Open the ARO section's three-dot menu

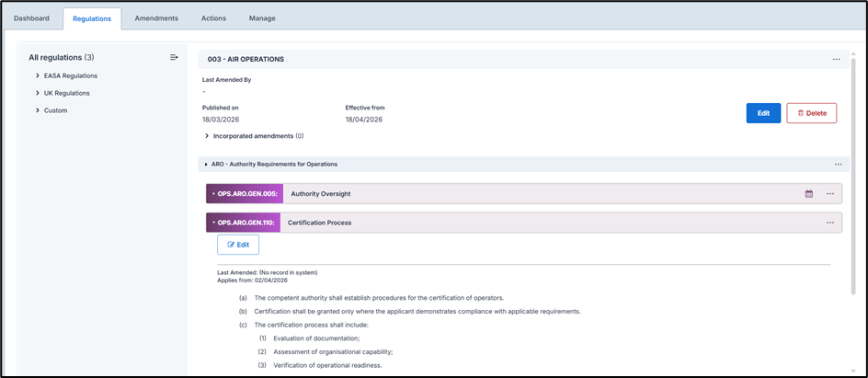coord(838,165)
